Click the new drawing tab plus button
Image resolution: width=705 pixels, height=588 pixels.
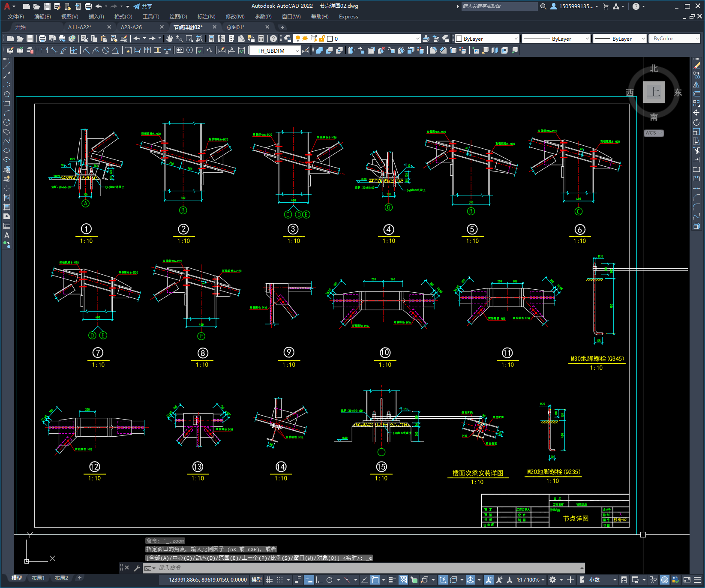[x=282, y=27]
